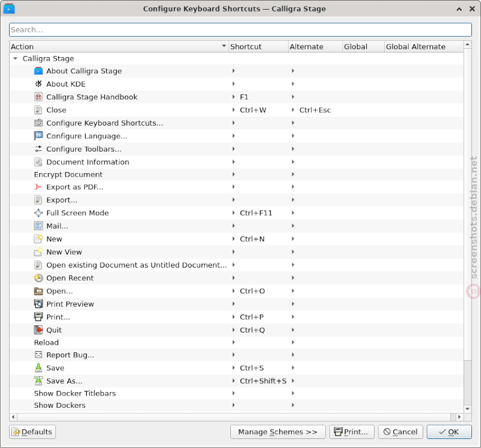Screen dimensions: 481x448
Task: Collapse the Calligra Stage tree group
Action: tap(16, 58)
